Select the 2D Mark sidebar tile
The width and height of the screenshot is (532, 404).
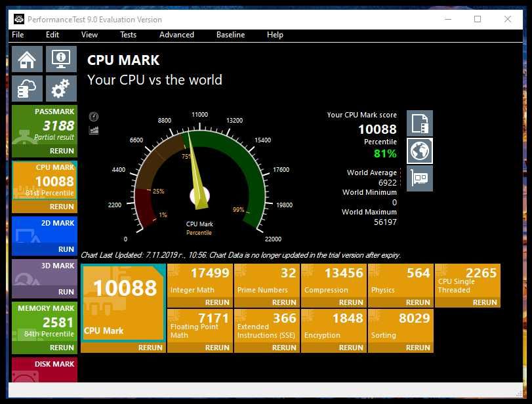tap(45, 230)
